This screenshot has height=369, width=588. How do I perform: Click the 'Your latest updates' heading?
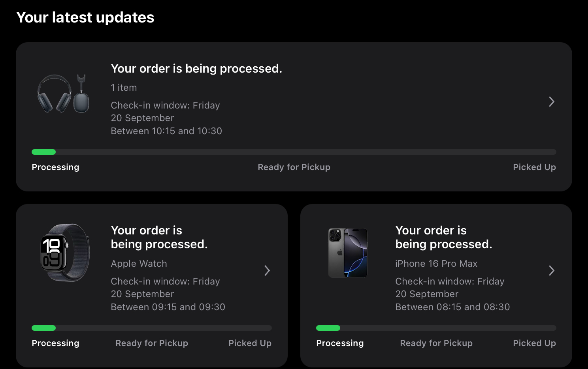pos(85,17)
